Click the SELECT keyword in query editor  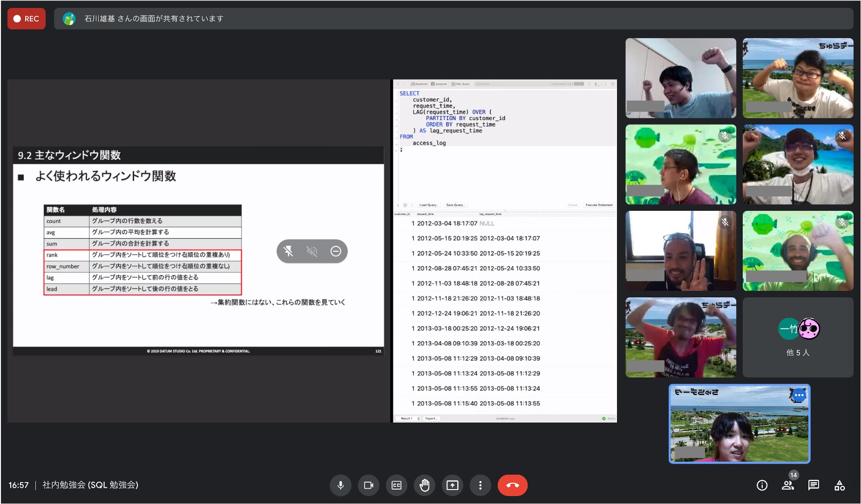coord(409,93)
